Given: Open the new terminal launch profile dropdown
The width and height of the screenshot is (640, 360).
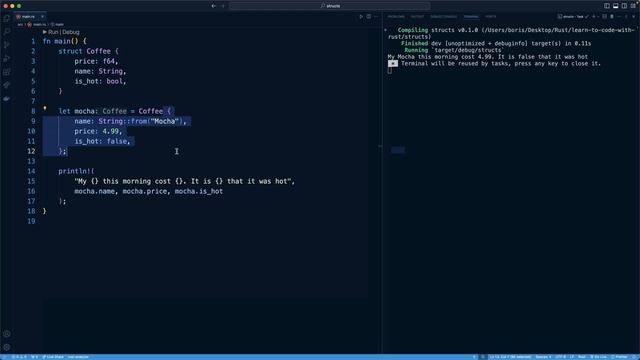Looking at the screenshot, I should click(598, 17).
